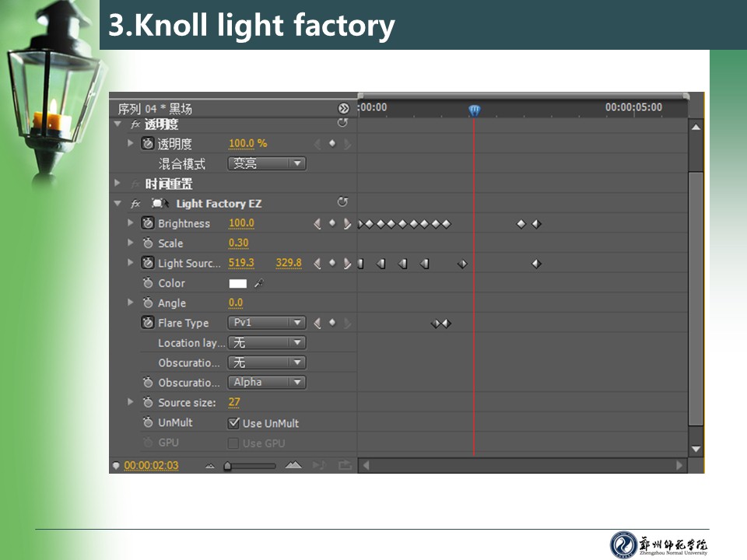Enable the Color stopwatch
Viewport: 747px width, 560px height.
148,283
